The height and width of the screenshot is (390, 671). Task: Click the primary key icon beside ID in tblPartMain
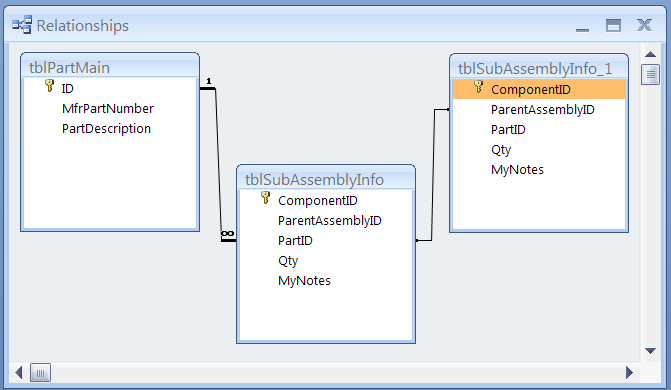click(x=50, y=86)
